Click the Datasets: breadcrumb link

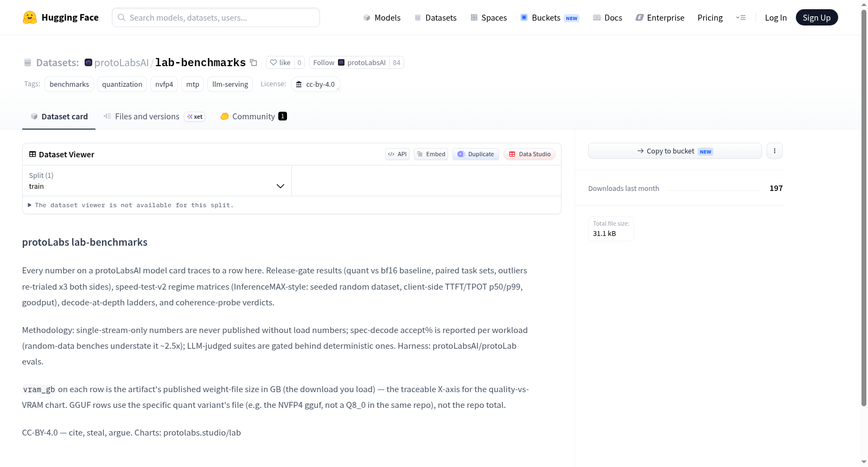(x=58, y=62)
